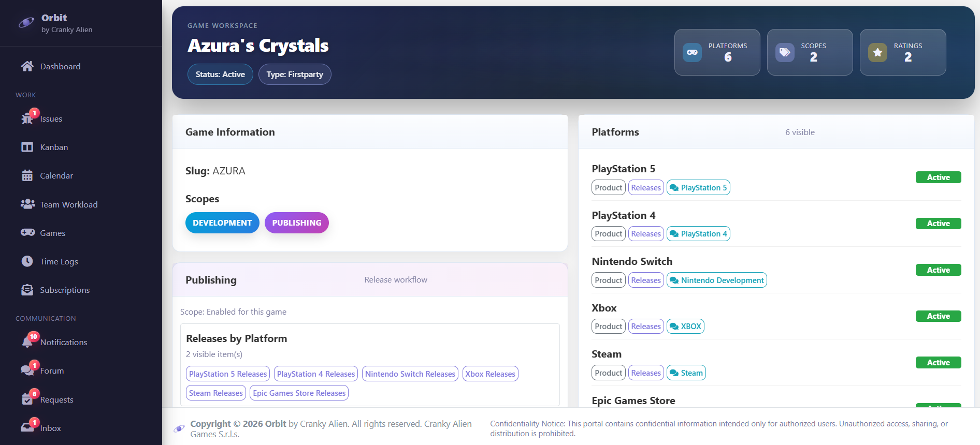Viewport: 980px width, 445px height.
Task: Open Dashboard via the home icon
Action: (27, 66)
